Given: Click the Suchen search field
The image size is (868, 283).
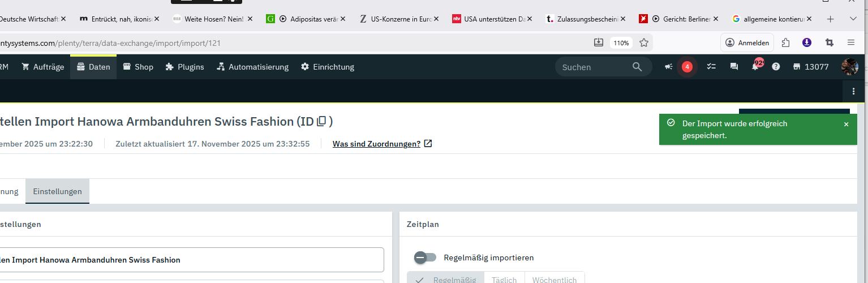Looking at the screenshot, I should [x=594, y=67].
